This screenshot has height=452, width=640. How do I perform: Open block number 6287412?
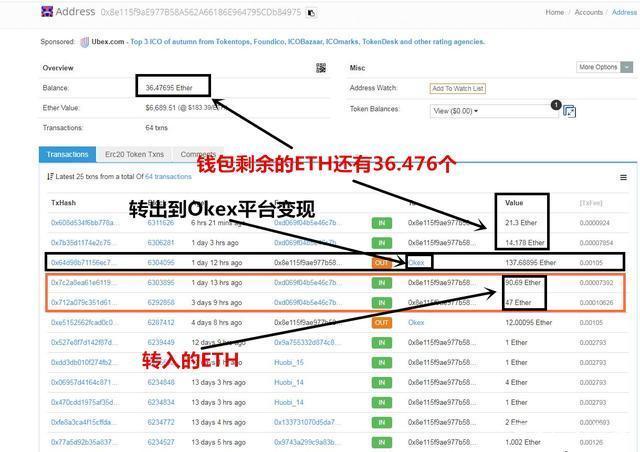coord(160,323)
